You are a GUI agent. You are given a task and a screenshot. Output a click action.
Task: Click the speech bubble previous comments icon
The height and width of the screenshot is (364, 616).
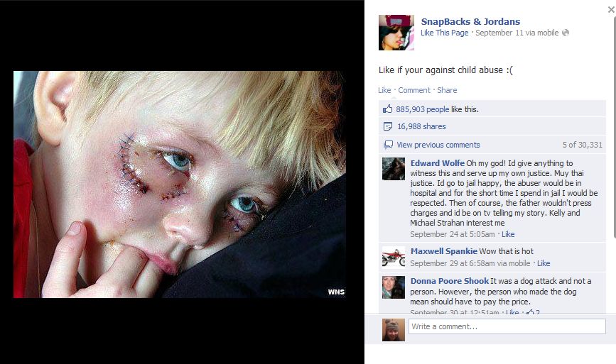pos(388,145)
